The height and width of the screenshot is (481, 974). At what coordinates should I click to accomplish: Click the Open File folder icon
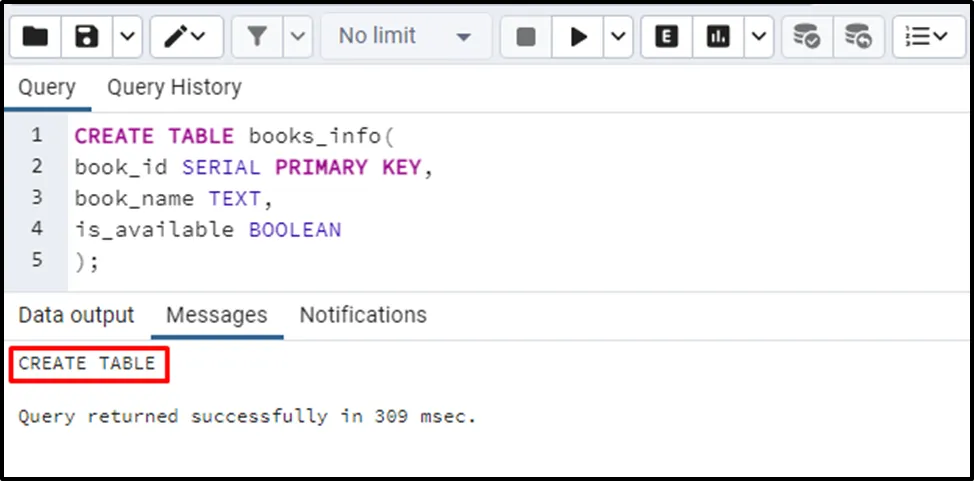(36, 37)
